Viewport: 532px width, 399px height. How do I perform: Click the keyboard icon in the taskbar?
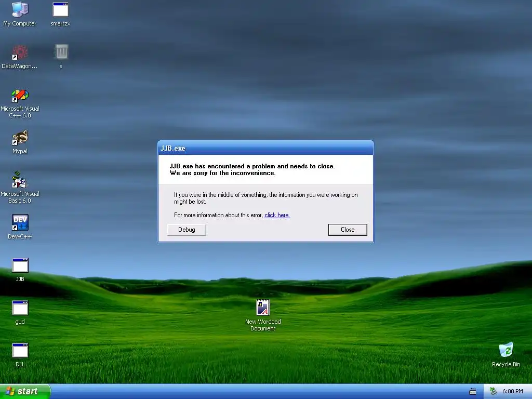coord(473,392)
